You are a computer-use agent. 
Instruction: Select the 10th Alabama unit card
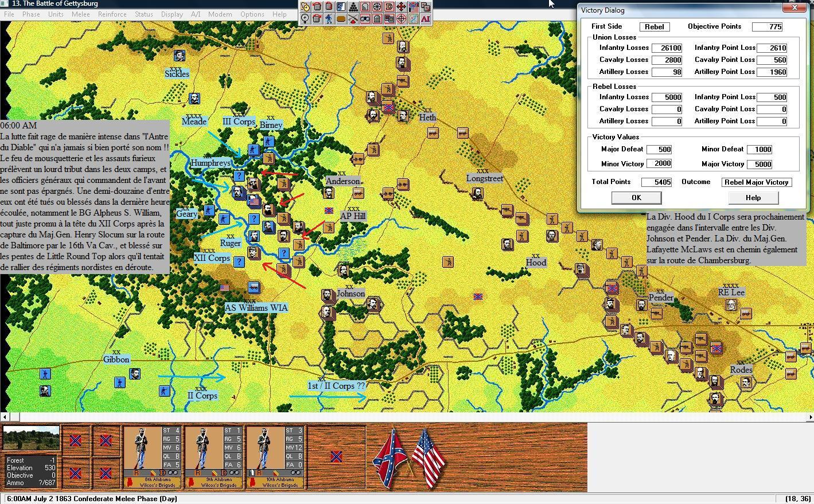click(275, 457)
